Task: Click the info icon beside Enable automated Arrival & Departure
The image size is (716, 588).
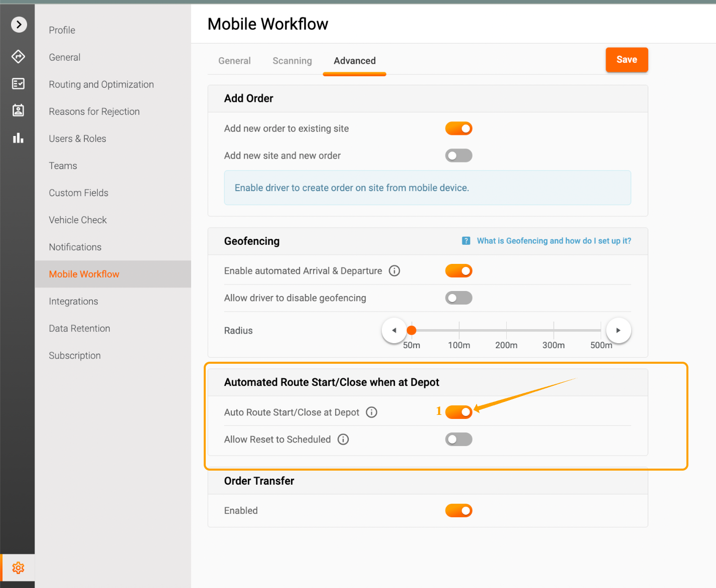Action: coord(394,271)
